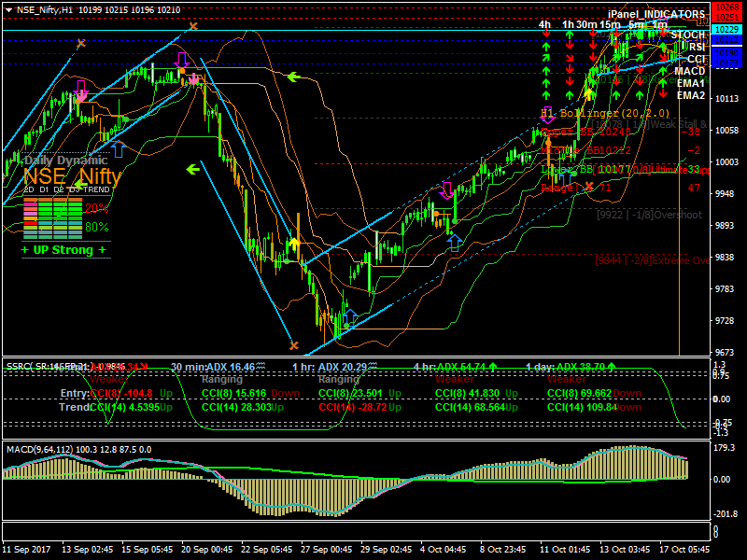Click the 4h timeframe column header
The width and height of the screenshot is (747, 560).
coord(544,24)
